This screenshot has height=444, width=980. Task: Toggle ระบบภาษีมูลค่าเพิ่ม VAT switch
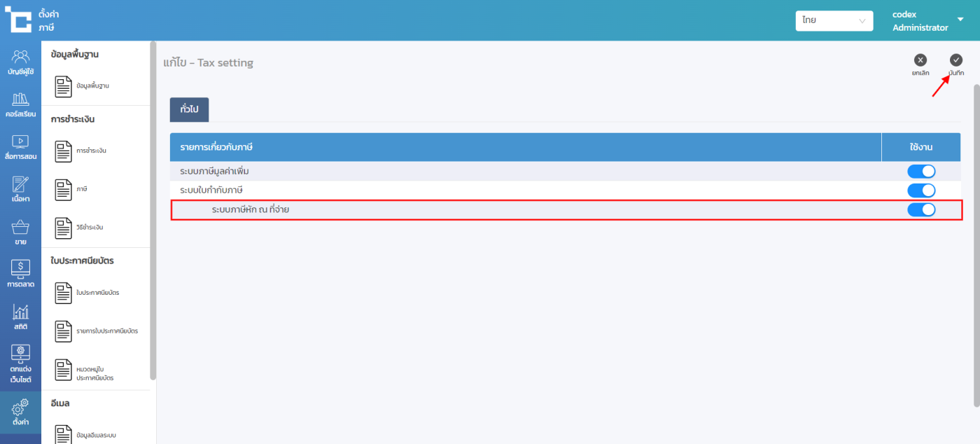pos(921,172)
